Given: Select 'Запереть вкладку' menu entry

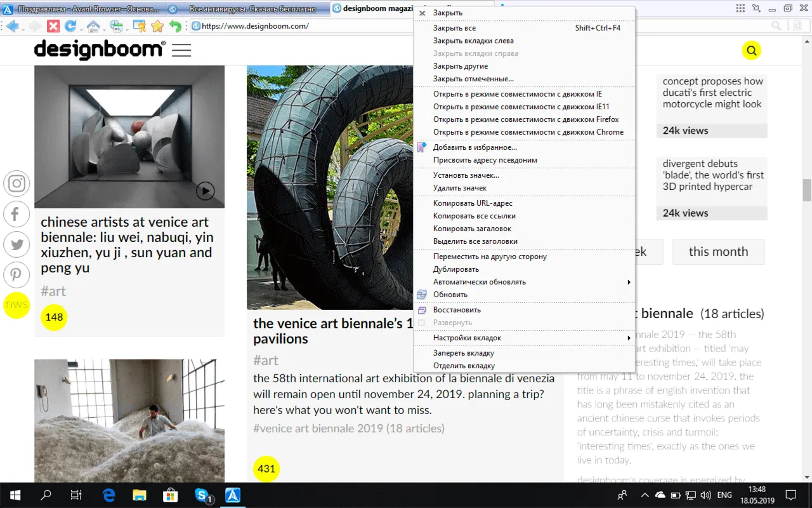Looking at the screenshot, I should (x=524, y=353).
